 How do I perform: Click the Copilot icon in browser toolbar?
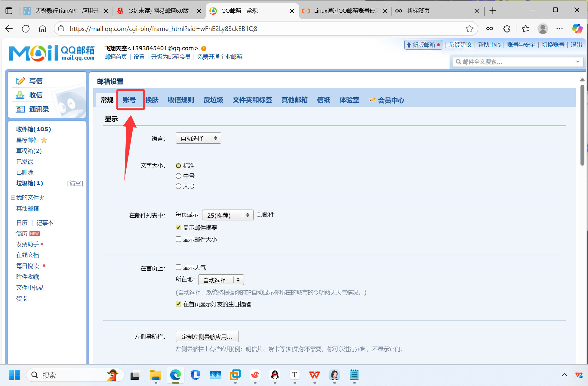pyautogui.click(x=577, y=29)
